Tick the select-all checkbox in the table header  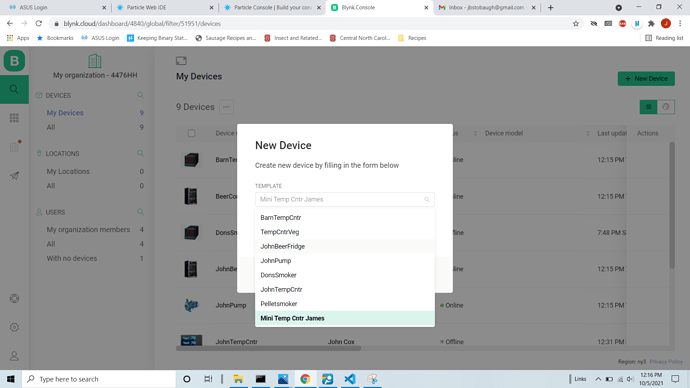[191, 133]
